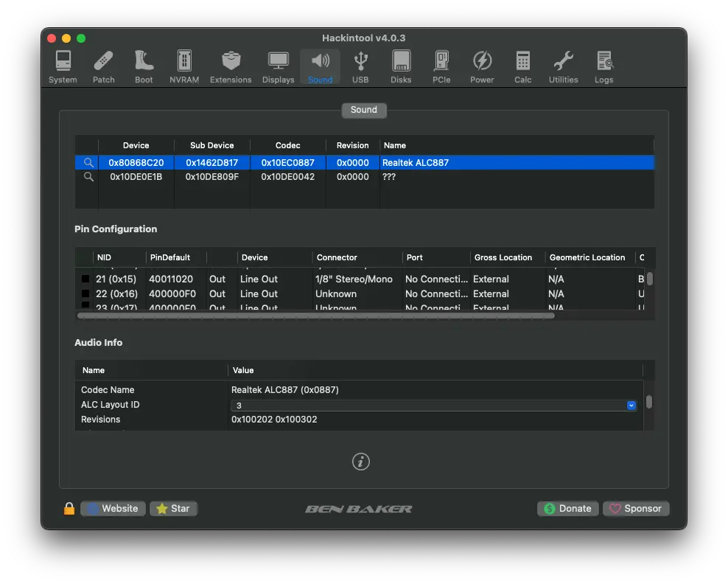Open the Boot toolbar icon

click(144, 61)
